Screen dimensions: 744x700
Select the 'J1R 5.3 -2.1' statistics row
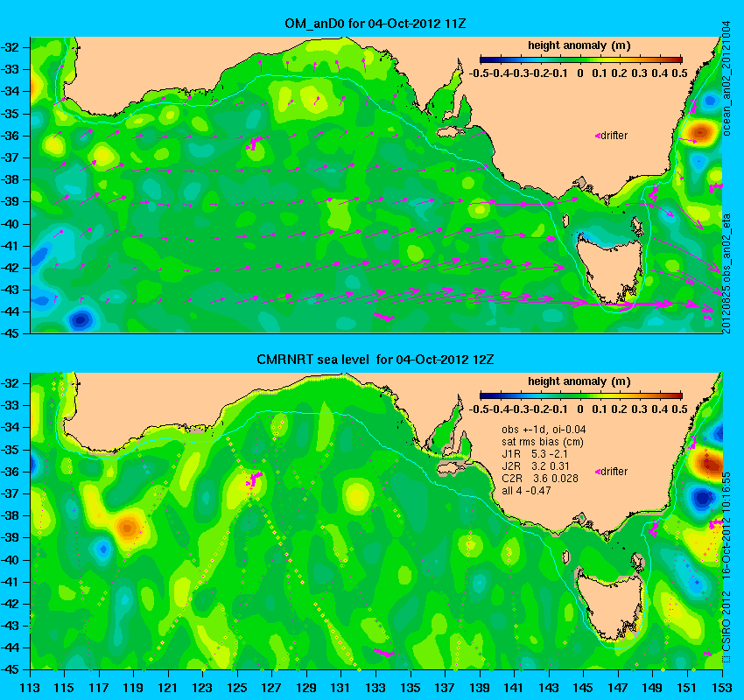tap(535, 454)
